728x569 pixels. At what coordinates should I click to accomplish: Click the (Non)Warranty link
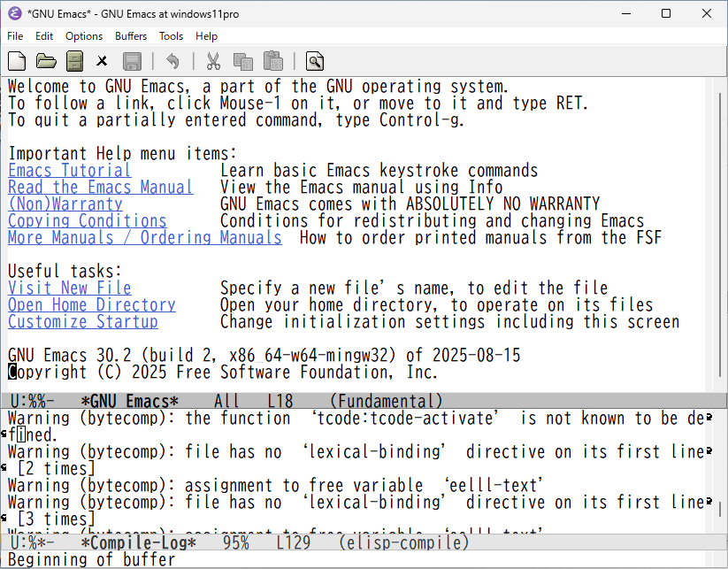click(x=65, y=204)
